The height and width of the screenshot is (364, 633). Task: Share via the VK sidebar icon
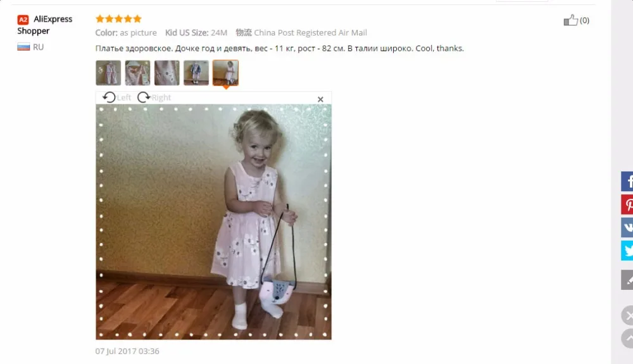pos(627,228)
